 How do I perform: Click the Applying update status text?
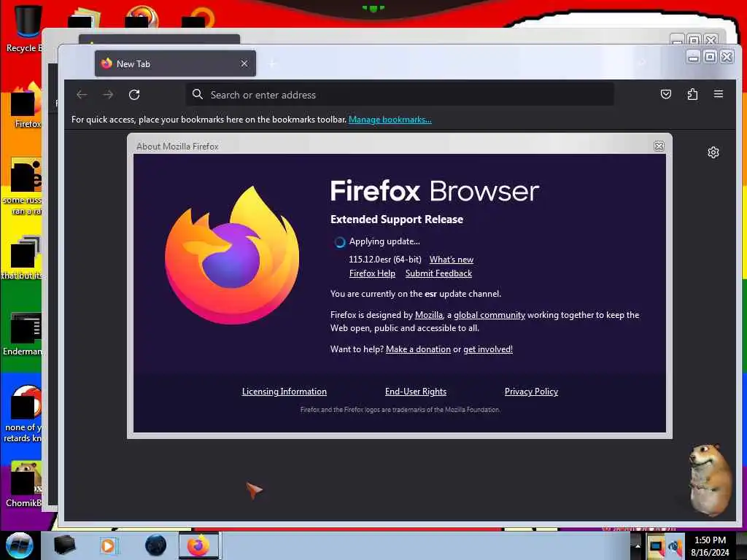coord(384,241)
